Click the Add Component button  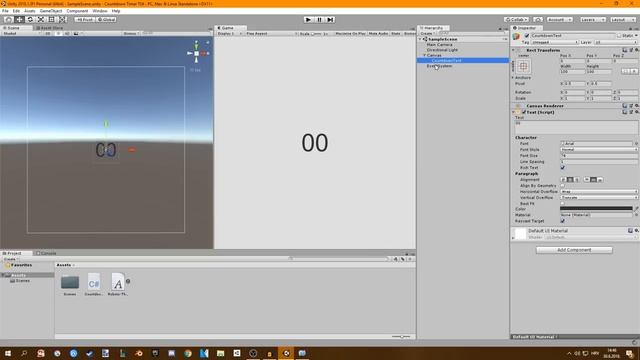pyautogui.click(x=574, y=250)
